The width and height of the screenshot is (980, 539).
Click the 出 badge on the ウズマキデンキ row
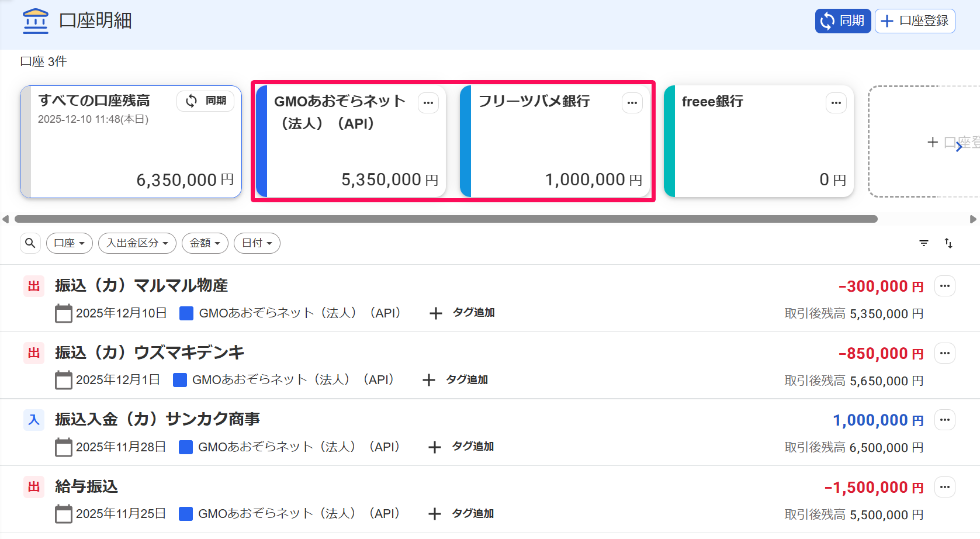[x=34, y=353]
